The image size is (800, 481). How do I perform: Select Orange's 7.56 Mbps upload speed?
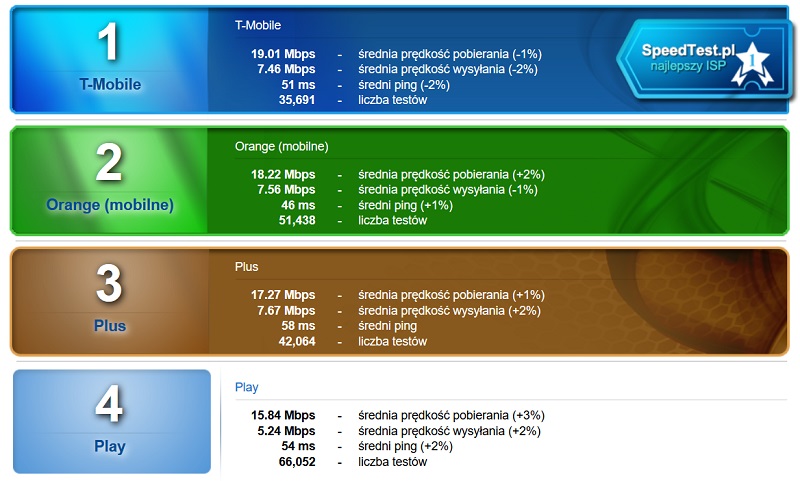[x=286, y=190]
